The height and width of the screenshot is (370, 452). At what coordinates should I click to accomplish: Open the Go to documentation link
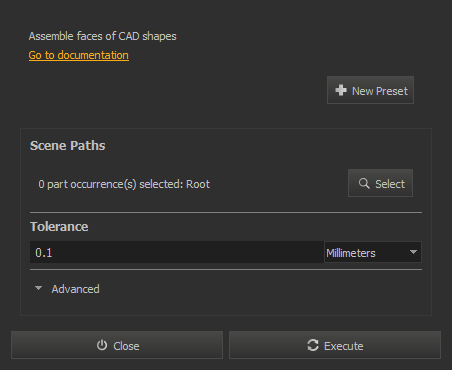pos(79,55)
